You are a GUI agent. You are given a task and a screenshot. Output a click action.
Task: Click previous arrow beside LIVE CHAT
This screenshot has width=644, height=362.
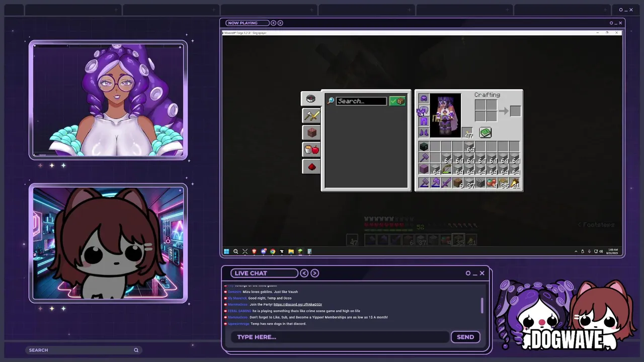[x=304, y=273]
